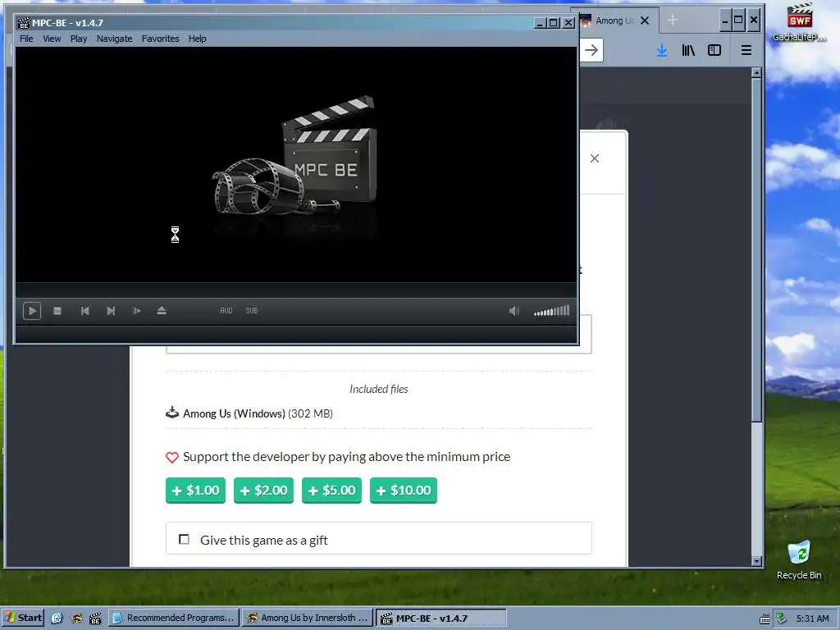Viewport: 840px width, 630px height.
Task: Click browser scrollbar down arrow
Action: click(756, 561)
